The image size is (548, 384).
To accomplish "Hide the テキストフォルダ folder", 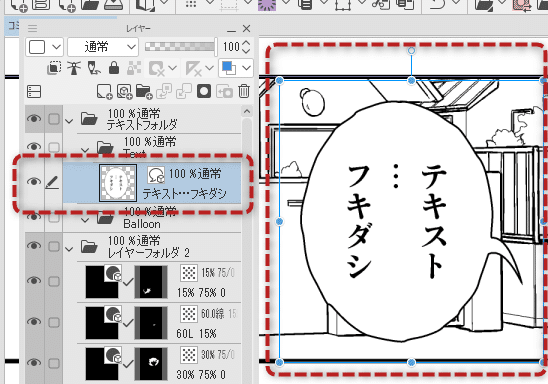I will pos(34,119).
